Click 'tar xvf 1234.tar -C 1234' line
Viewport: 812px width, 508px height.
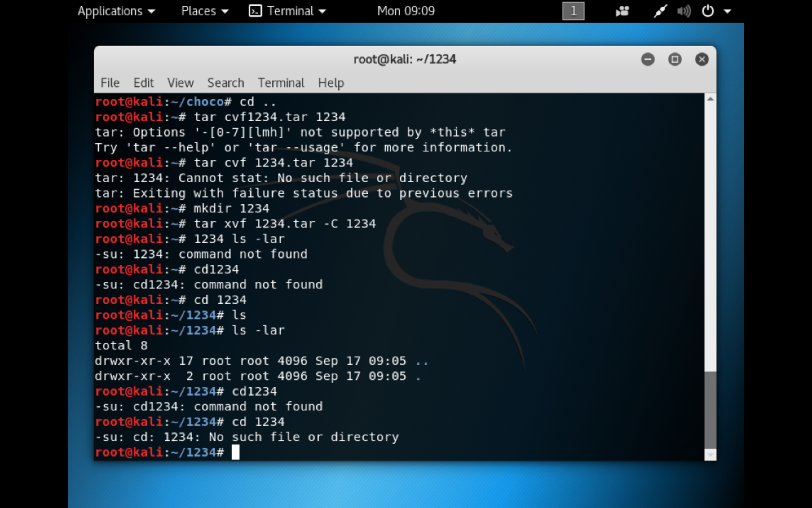point(235,224)
